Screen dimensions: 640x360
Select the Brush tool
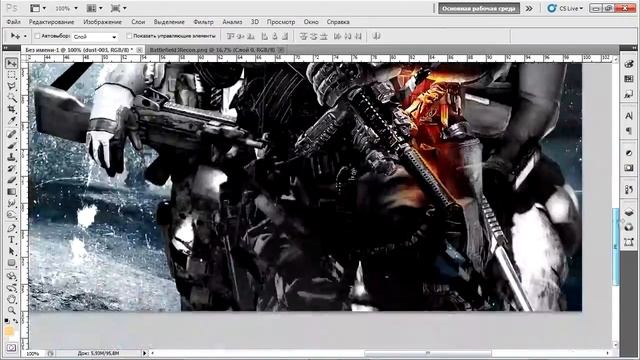[x=11, y=145]
